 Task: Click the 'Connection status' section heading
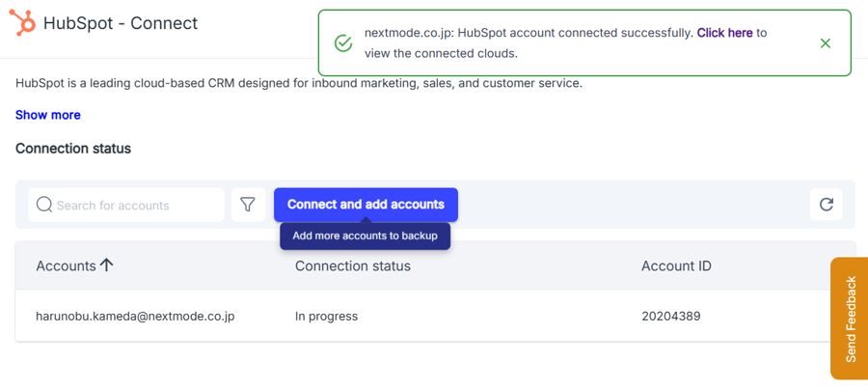pos(73,149)
